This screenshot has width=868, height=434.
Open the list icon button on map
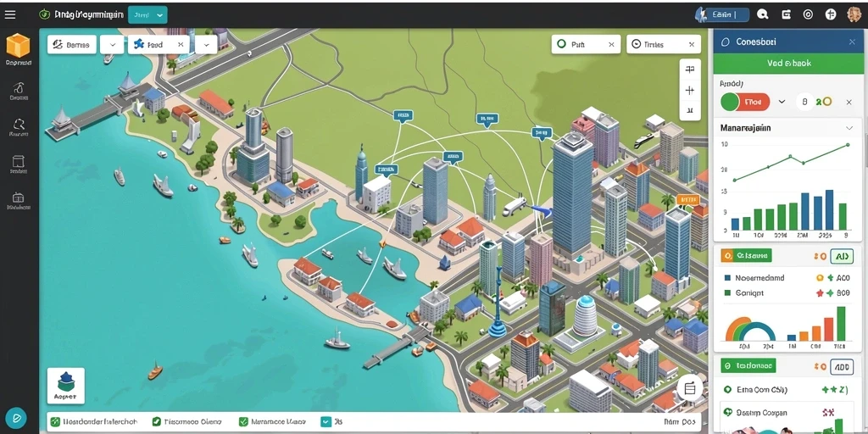(x=690, y=388)
